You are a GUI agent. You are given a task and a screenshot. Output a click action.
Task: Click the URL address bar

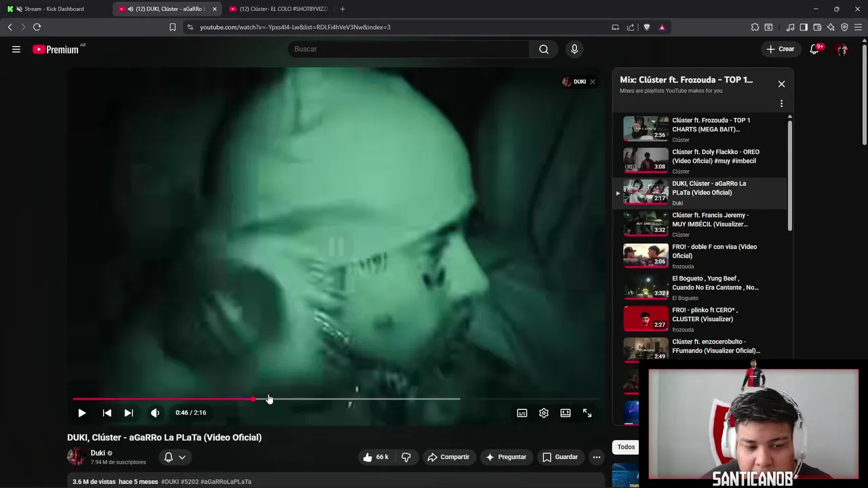click(400, 27)
